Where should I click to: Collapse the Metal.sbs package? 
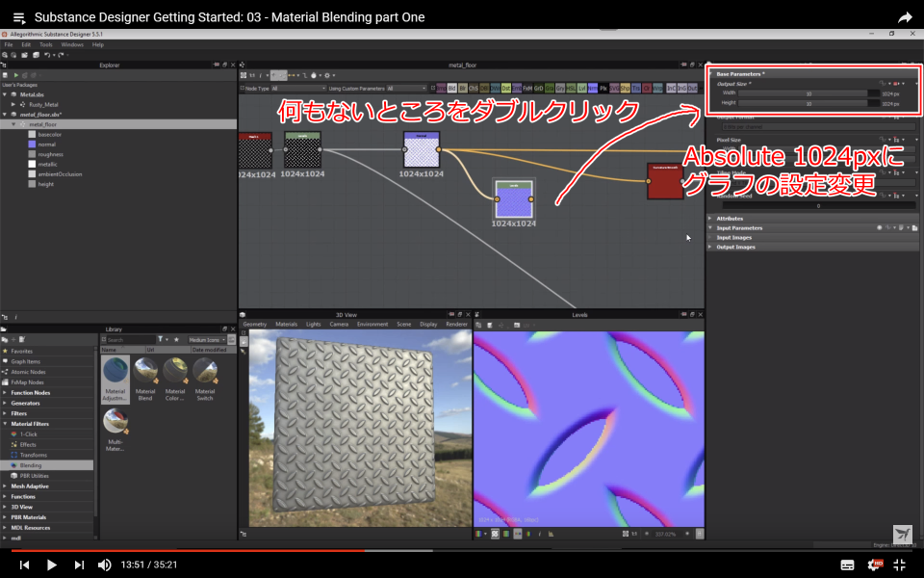click(x=5, y=94)
